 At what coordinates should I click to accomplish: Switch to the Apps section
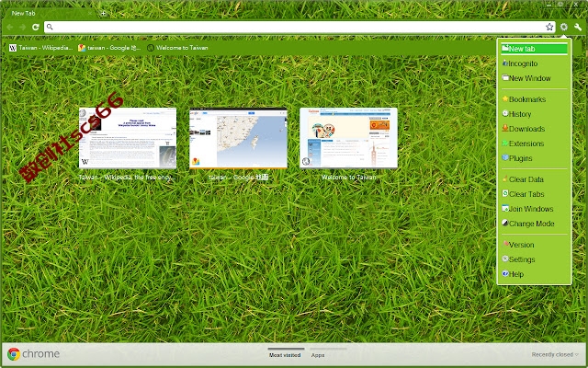pyautogui.click(x=318, y=354)
